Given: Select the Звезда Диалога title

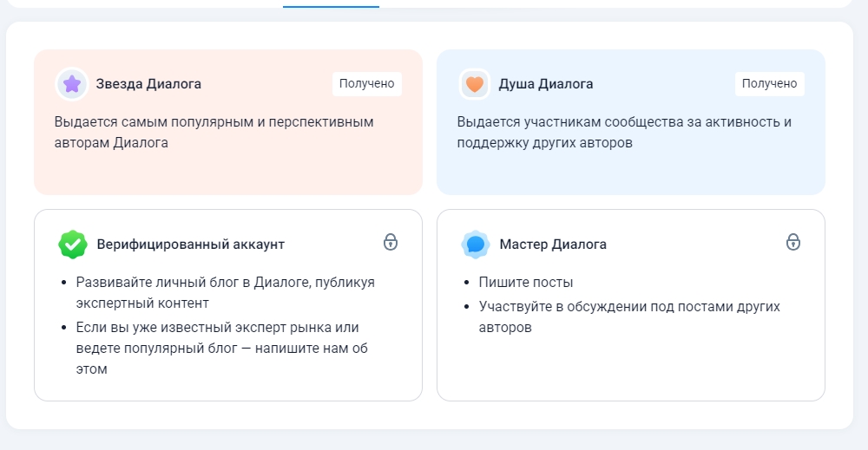Looking at the screenshot, I should click(148, 84).
